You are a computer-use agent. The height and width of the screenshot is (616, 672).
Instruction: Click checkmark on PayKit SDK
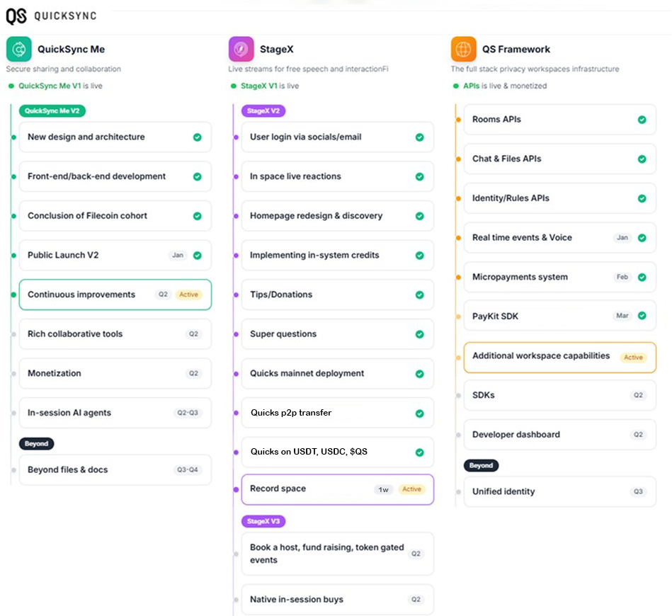(642, 316)
